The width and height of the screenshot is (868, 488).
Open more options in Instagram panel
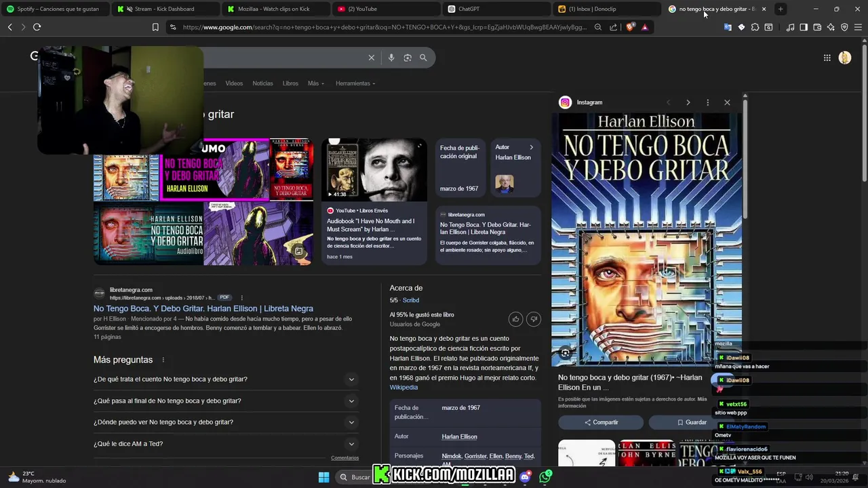[x=707, y=102]
